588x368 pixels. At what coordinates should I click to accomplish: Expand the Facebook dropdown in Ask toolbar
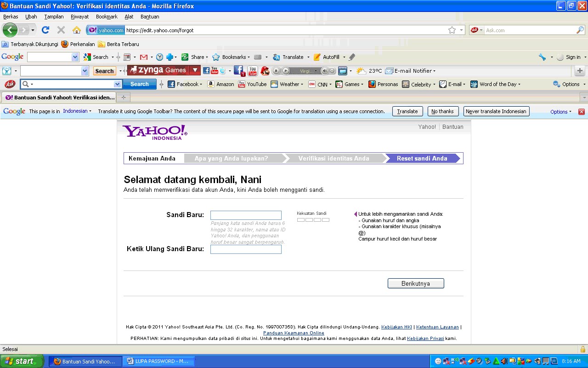pyautogui.click(x=201, y=84)
